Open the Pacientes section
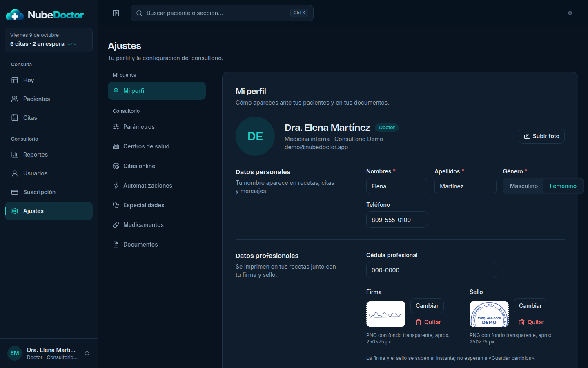Screen dimensions: 588x368 pyautogui.click(x=49, y=99)
